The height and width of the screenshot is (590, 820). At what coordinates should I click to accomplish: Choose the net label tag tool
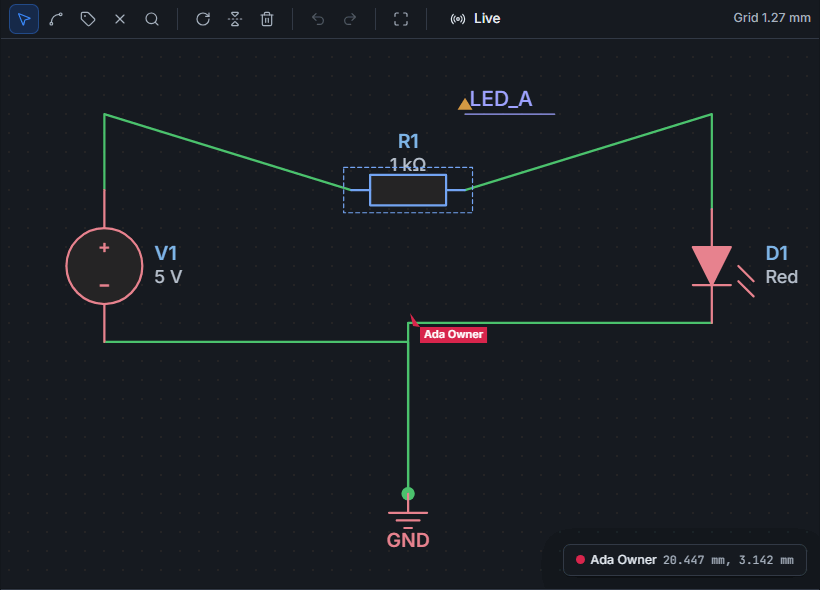[x=88, y=19]
